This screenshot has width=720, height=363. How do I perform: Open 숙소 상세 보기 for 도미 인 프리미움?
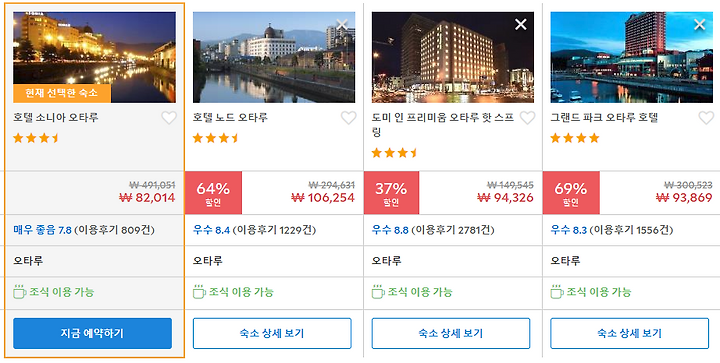pyautogui.click(x=450, y=334)
